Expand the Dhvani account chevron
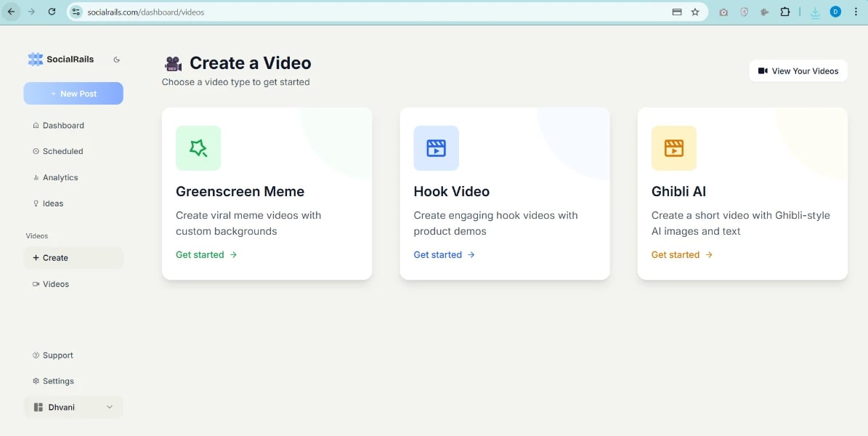Screen dimensions: 868x436 (x=110, y=407)
